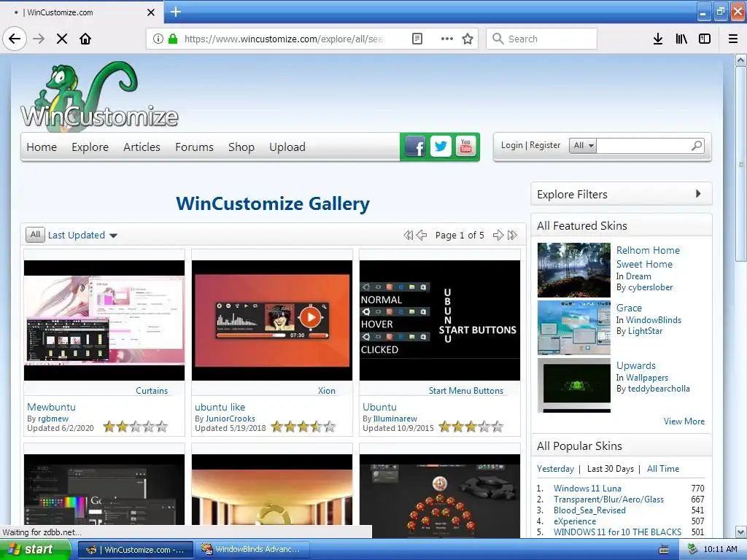This screenshot has width=747, height=560.
Task: Stop loading the page
Action: point(62,39)
